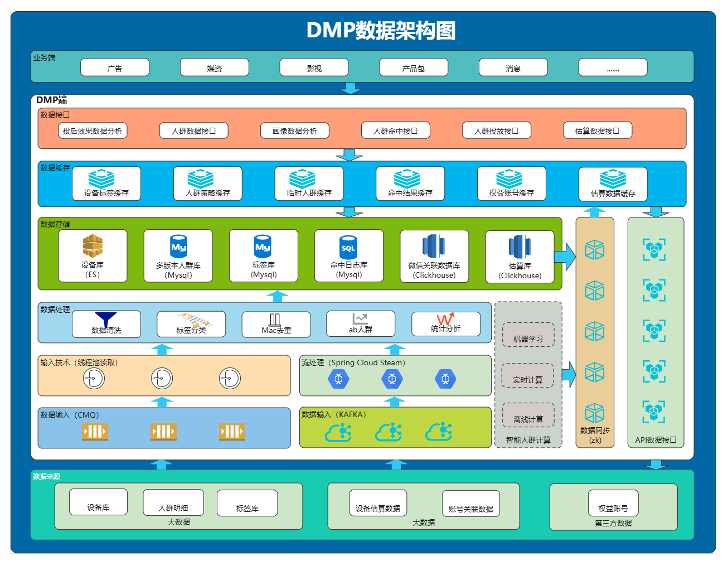Select the 智能人群计算 label
This screenshot has height=566, width=728.
pos(528,440)
